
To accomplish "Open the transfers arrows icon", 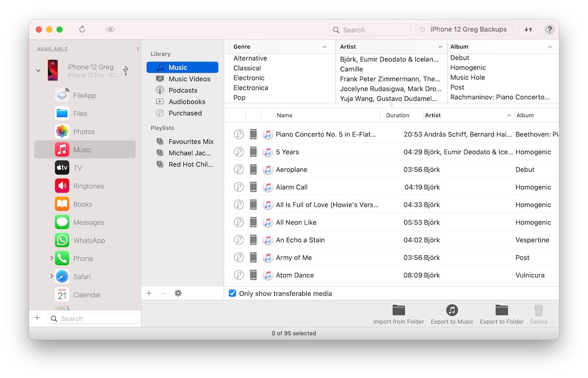I will click(x=528, y=29).
